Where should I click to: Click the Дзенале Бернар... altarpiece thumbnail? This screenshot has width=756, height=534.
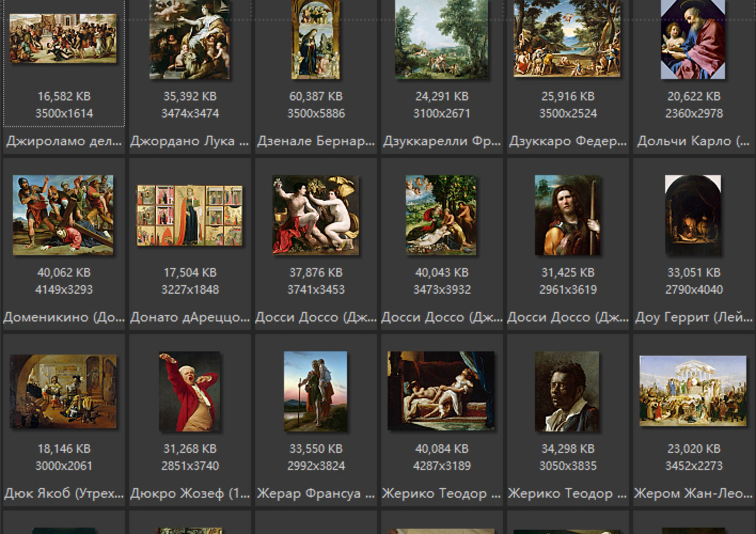click(316, 40)
